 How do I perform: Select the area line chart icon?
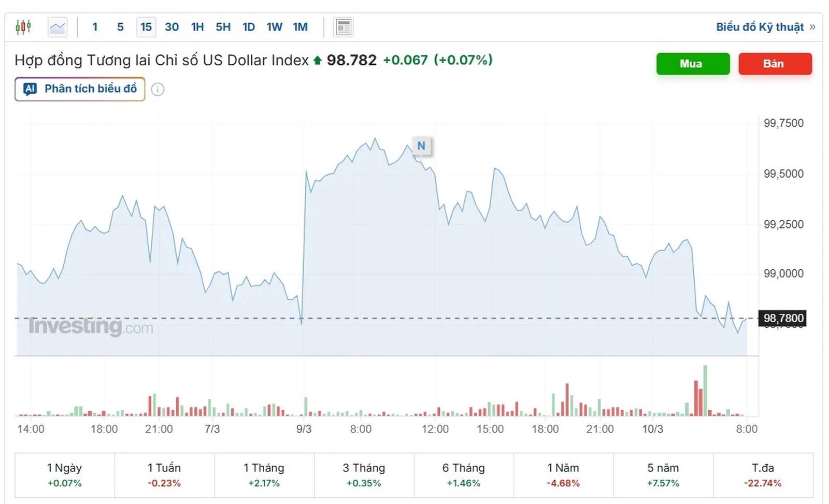[58, 27]
